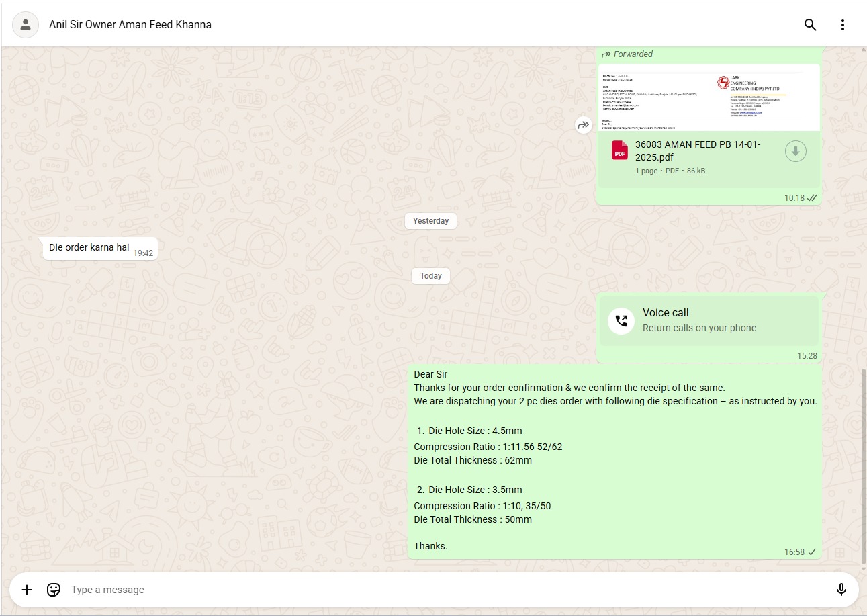
Task: Select the 'Dear Sir' order confirmation message
Action: point(614,461)
